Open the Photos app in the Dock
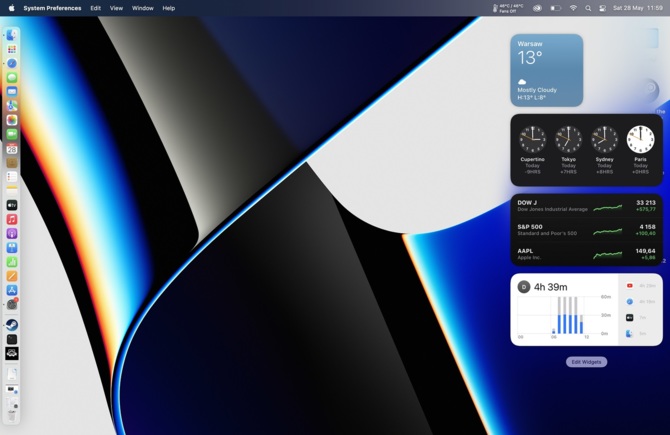The width and height of the screenshot is (670, 435). point(12,120)
